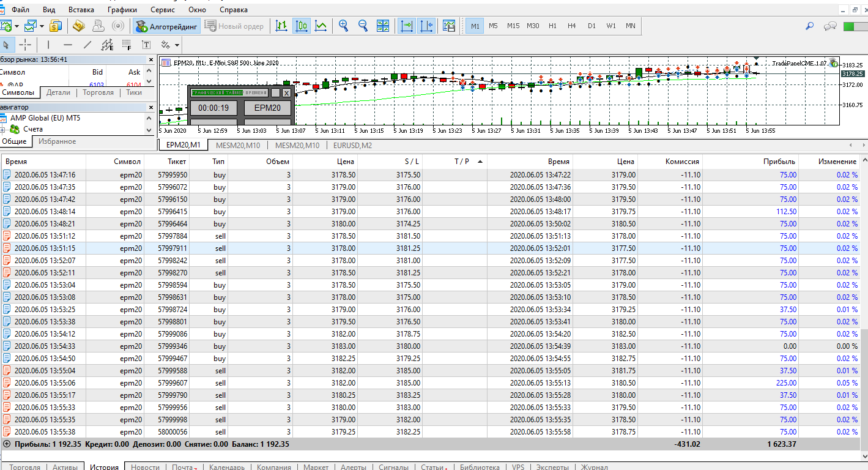Open the Сервис menu
Screen dimensions: 868x470
162,10
